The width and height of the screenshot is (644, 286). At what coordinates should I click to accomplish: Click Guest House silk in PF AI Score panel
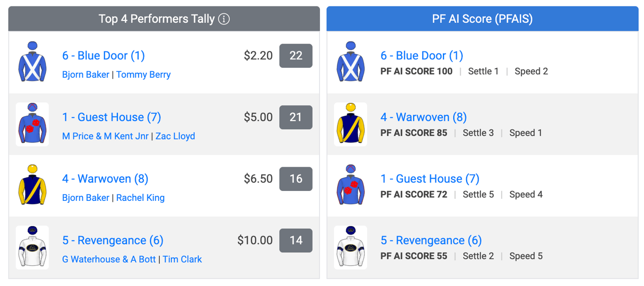tap(351, 185)
